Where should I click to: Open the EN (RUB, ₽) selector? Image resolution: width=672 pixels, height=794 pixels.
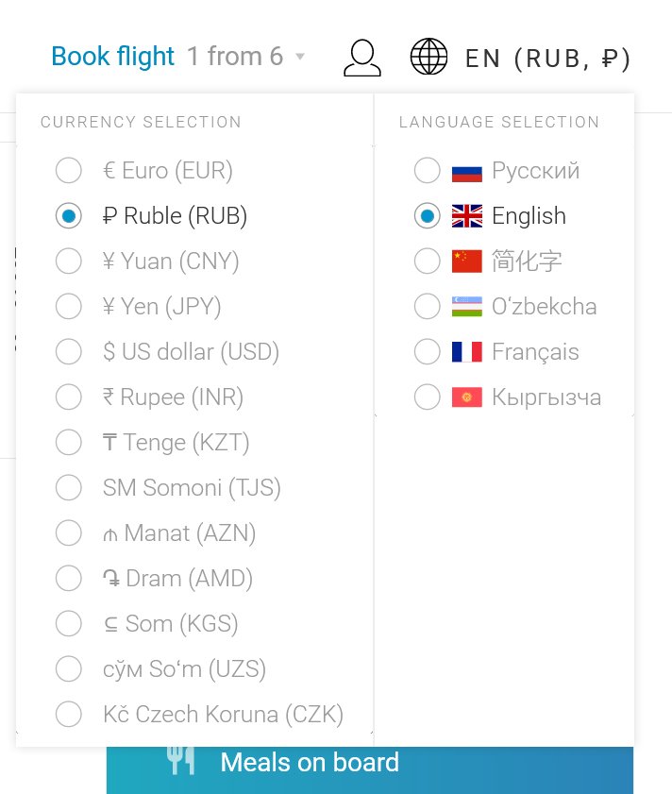tap(547, 57)
